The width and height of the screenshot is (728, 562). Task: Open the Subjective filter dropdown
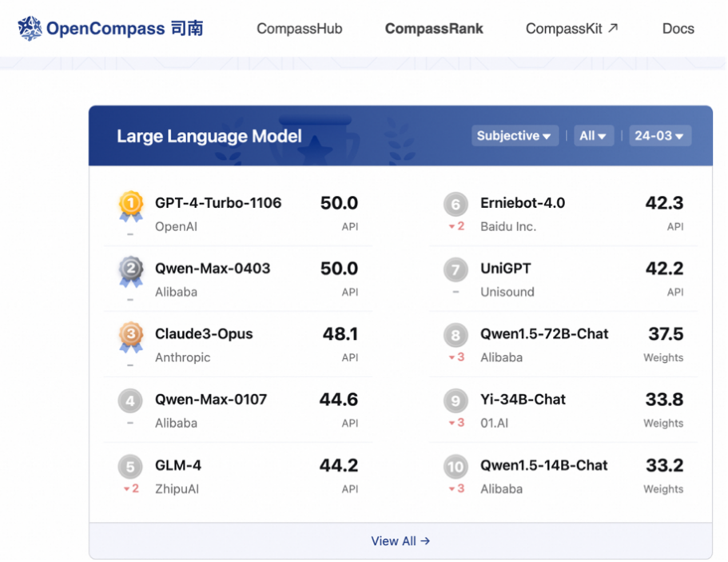tap(515, 135)
